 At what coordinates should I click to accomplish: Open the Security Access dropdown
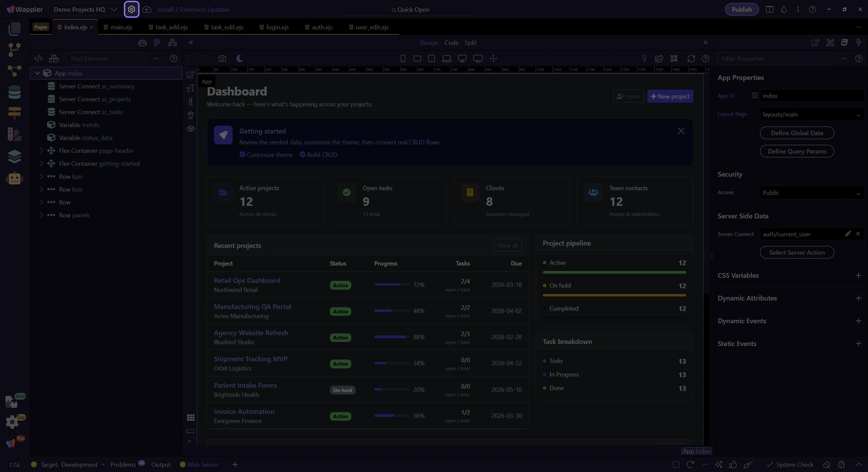(x=811, y=193)
